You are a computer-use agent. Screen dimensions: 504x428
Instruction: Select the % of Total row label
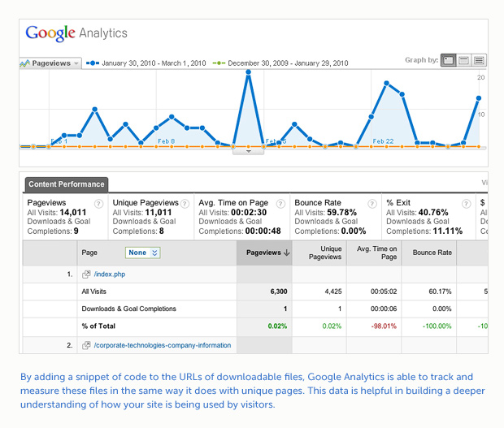coord(98,326)
